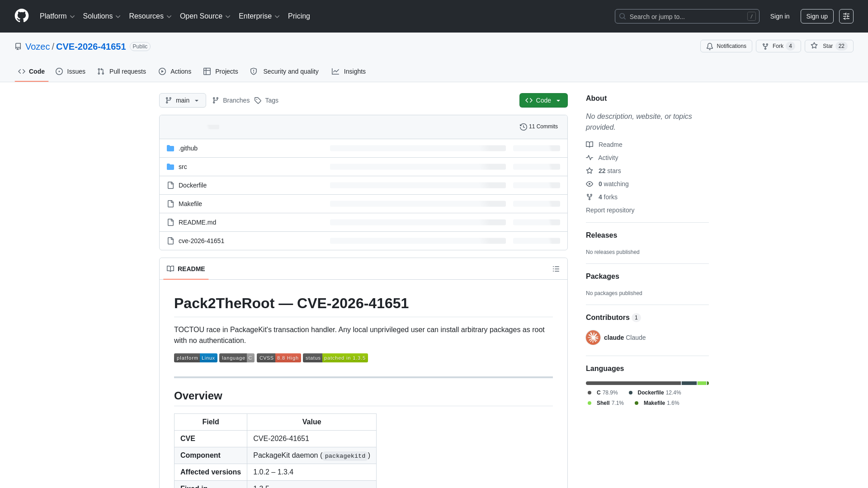
Task: Click the Actions play icon
Action: [162, 71]
